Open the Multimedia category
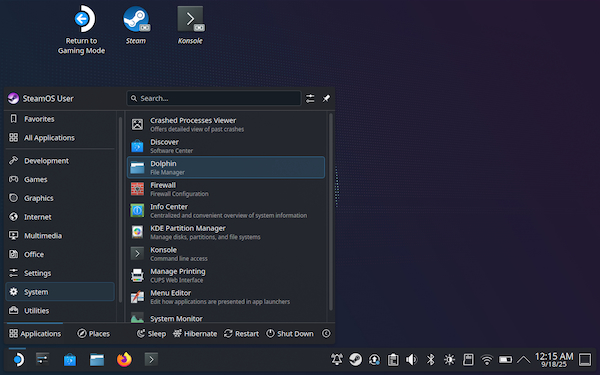Image resolution: width=600 pixels, height=375 pixels. [60, 236]
